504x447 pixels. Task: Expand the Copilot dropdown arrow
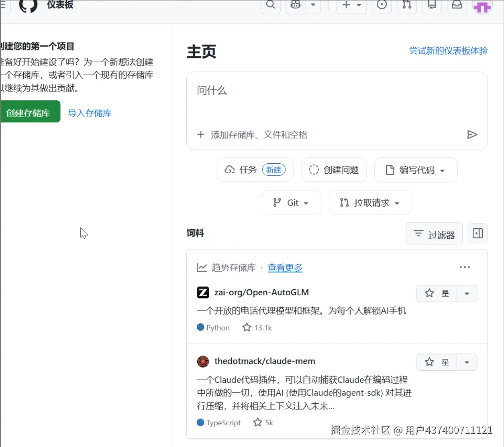(x=313, y=5)
